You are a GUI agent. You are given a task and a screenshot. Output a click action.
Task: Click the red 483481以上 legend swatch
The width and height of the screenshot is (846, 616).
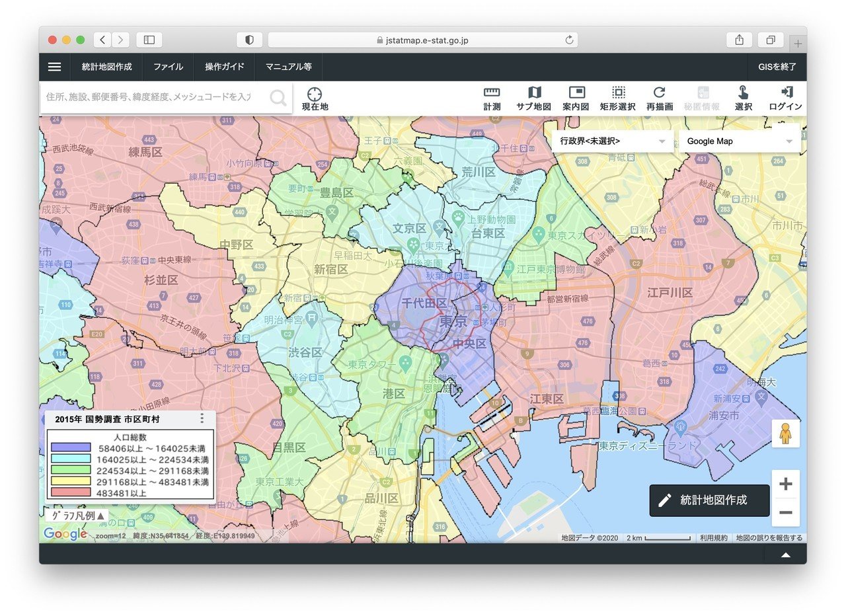pyautogui.click(x=71, y=493)
